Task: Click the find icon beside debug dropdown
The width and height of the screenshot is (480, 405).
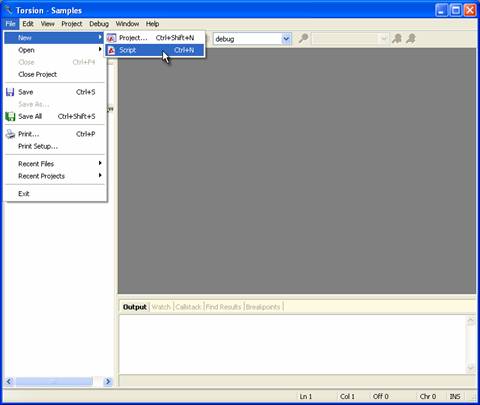Action: [x=303, y=39]
